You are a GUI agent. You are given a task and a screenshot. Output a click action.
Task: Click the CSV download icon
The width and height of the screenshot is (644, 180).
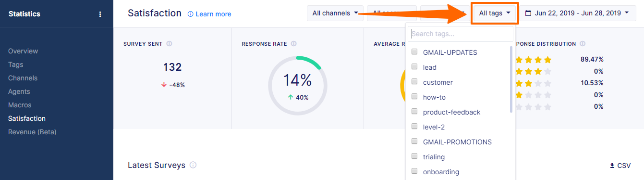pyautogui.click(x=612, y=166)
